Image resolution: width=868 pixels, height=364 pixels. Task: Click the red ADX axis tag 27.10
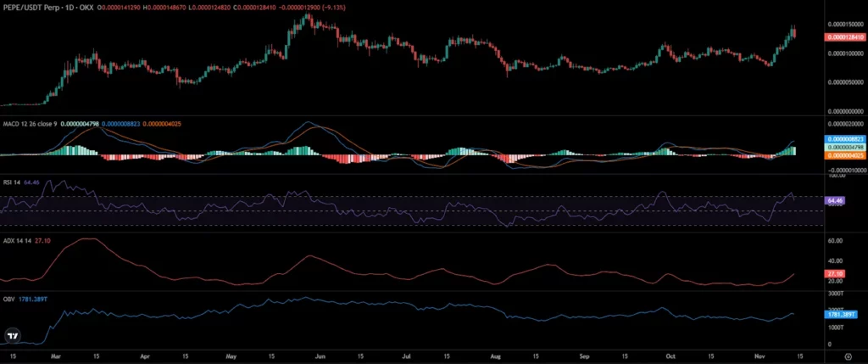coord(834,274)
